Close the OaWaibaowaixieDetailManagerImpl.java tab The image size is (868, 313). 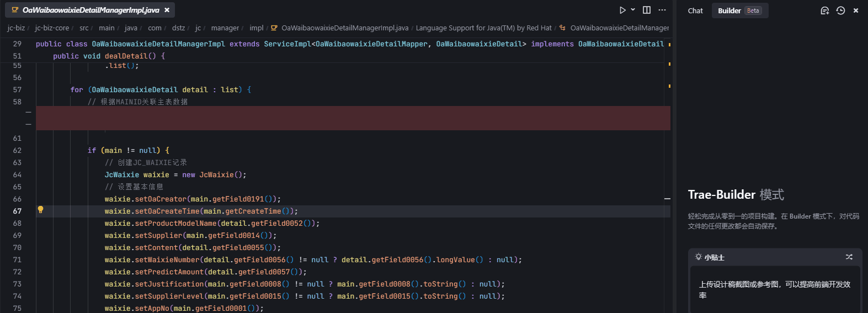[x=167, y=10]
